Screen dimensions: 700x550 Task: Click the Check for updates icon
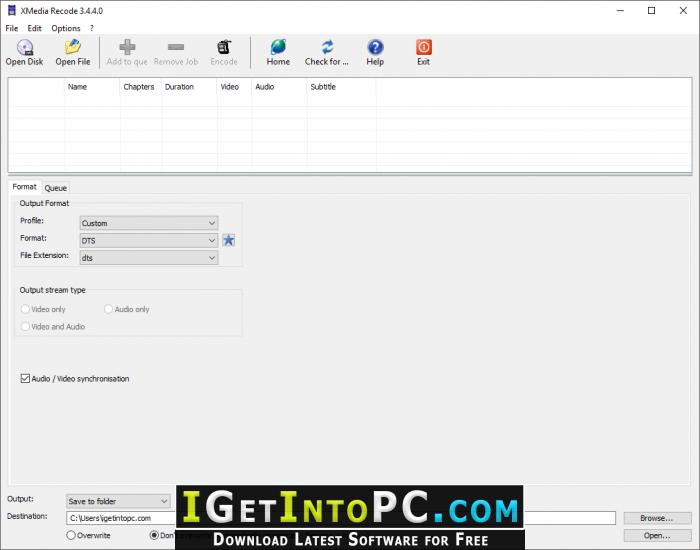point(327,47)
